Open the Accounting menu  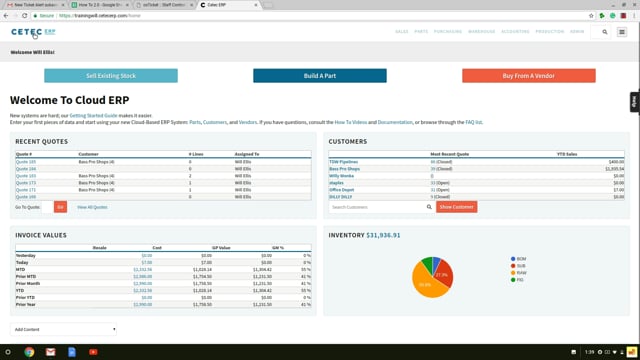pyautogui.click(x=515, y=31)
